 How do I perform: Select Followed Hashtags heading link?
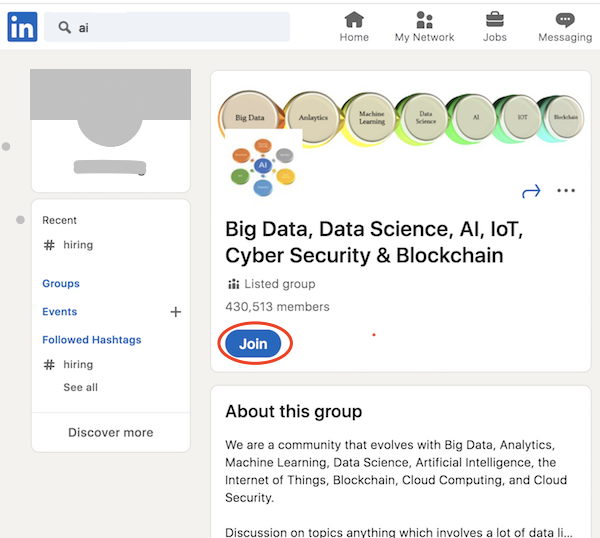[92, 340]
